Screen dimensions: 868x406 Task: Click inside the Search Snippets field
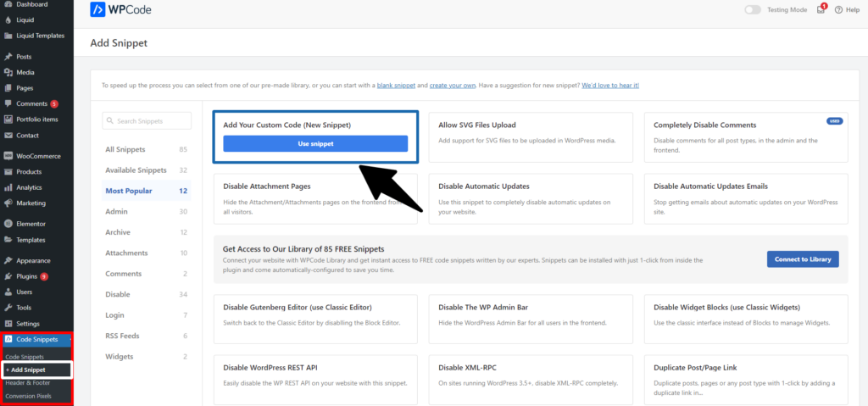pos(146,121)
